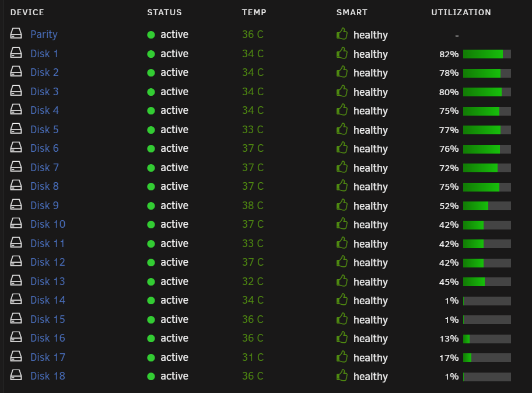Screen dimensions: 532x393
Task: Click the drive icon beside Disk 3
Action: point(16,91)
